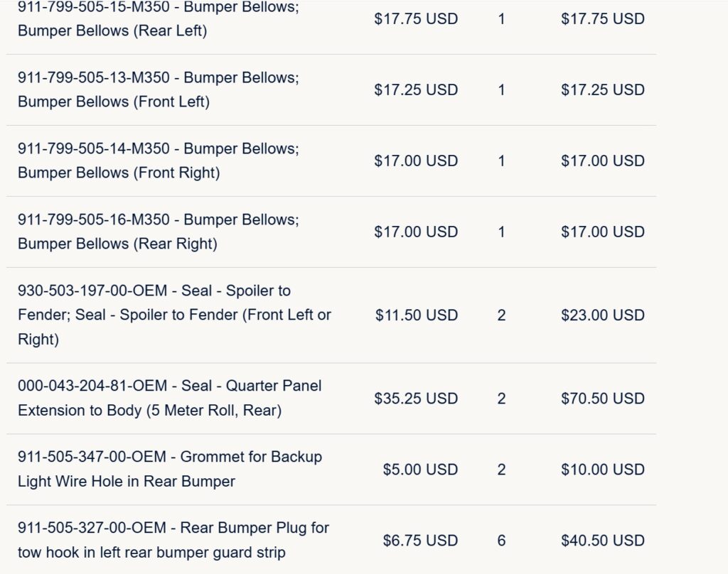Select the $11.50 USD unit price
The image size is (728, 574).
(x=417, y=315)
